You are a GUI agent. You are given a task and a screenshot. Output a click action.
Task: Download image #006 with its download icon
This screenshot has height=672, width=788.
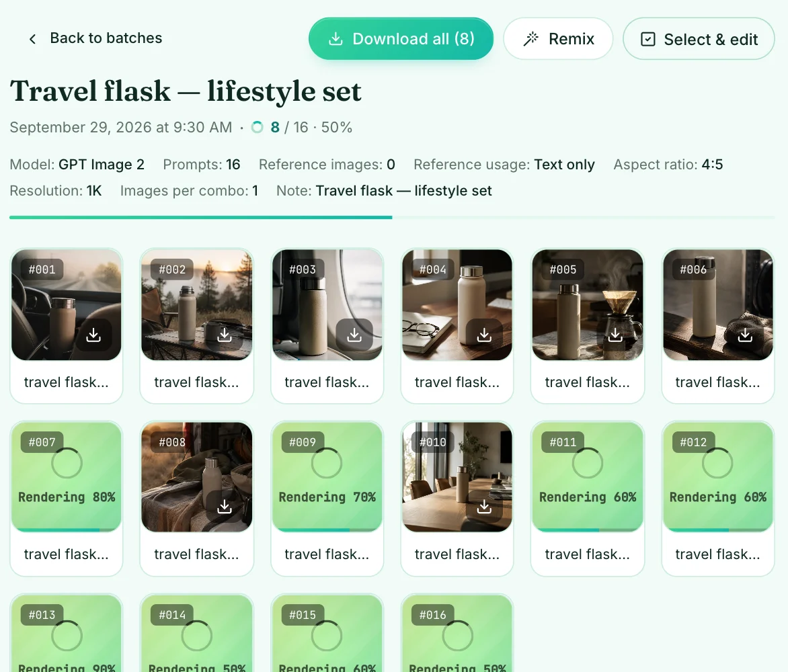point(745,335)
